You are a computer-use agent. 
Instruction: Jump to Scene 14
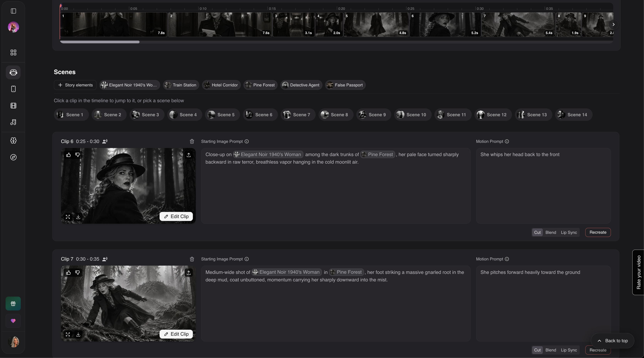pyautogui.click(x=574, y=115)
